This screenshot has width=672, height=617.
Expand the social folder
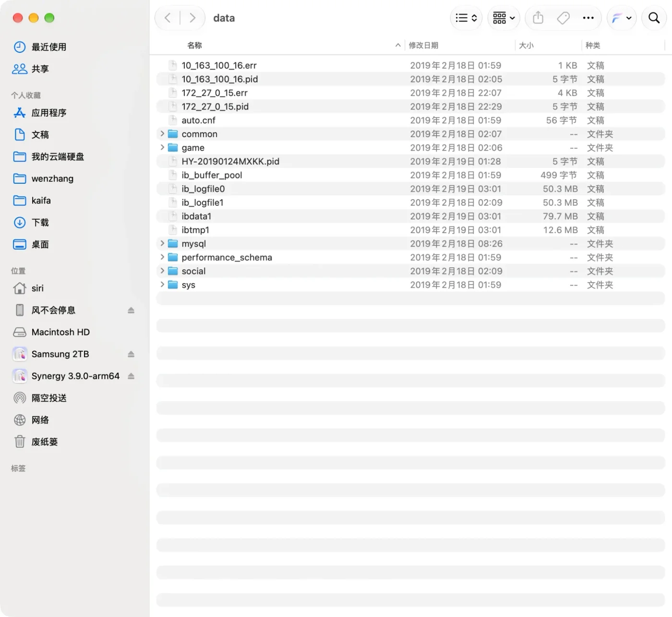[162, 271]
